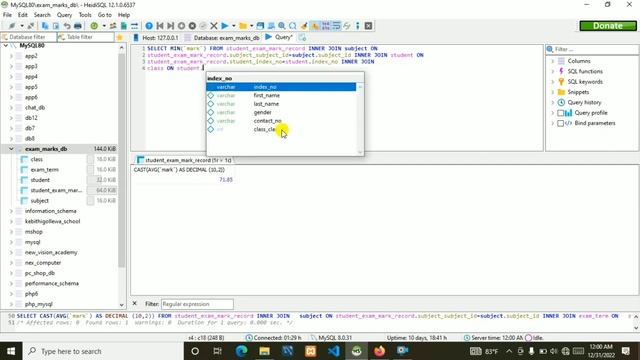Go to first row icon
The image size is (640, 360).
[160, 26]
